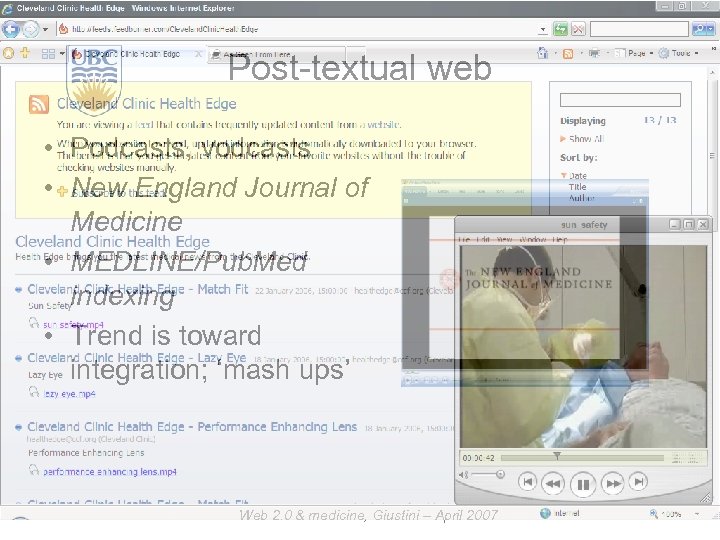Open the Page menu

coord(634,53)
